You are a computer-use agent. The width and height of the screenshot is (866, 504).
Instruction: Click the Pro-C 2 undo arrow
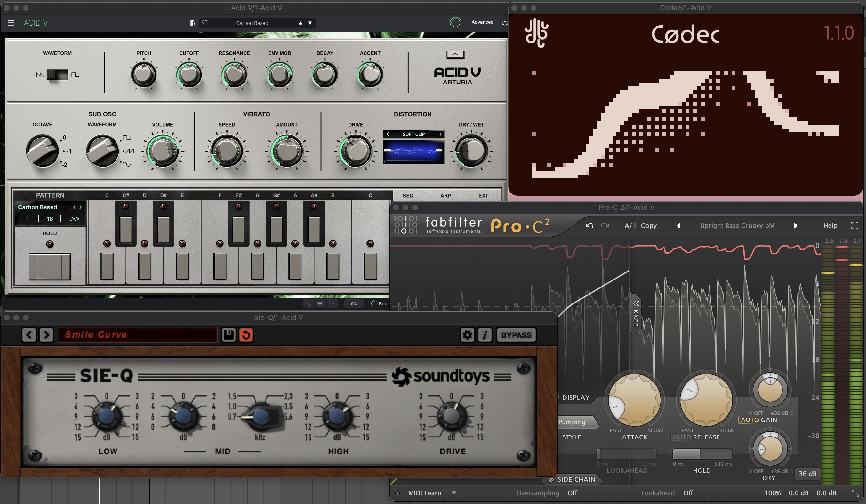click(589, 225)
